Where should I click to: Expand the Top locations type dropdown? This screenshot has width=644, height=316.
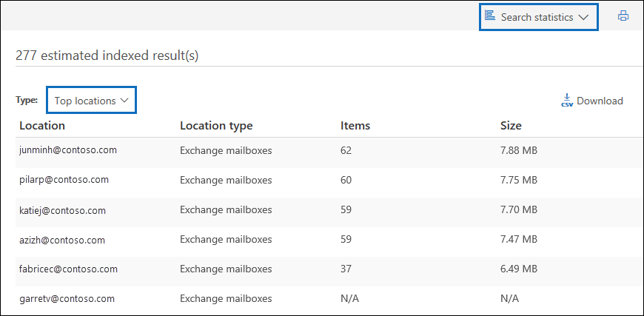pos(91,101)
